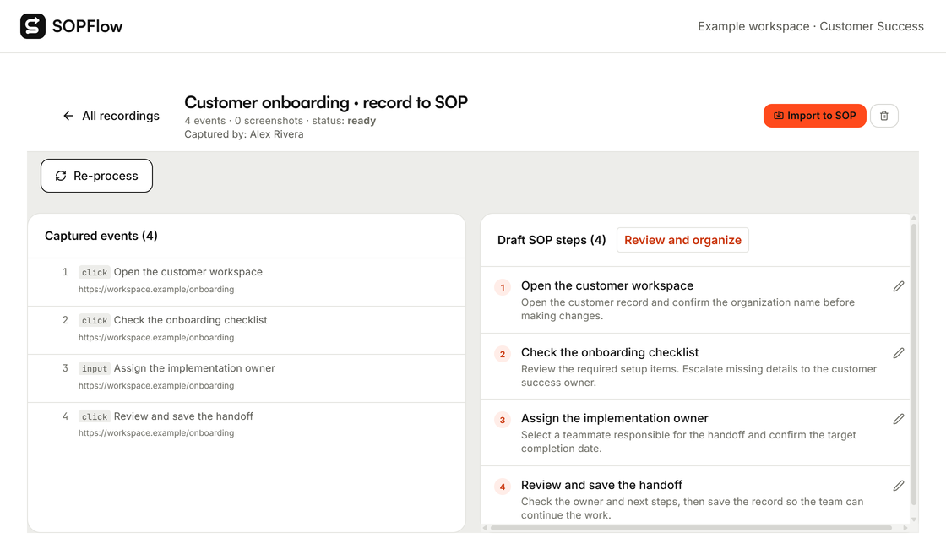946x560 pixels.
Task: Click the URL under event 2
Action: [156, 338]
